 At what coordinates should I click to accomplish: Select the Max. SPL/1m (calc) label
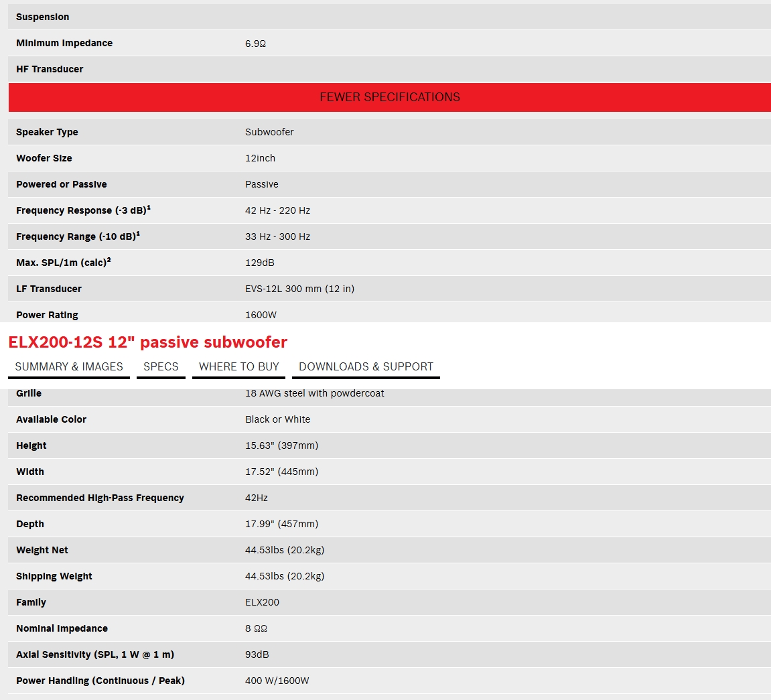tap(64, 262)
